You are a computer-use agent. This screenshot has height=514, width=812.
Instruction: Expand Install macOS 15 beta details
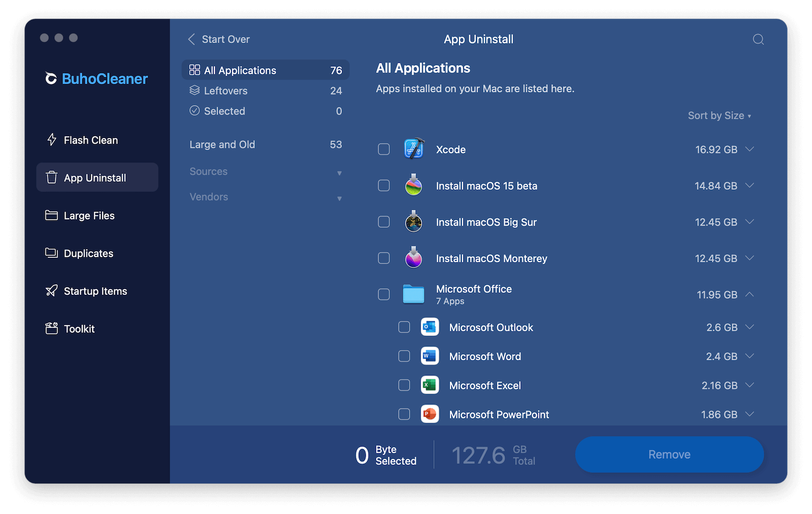750,186
